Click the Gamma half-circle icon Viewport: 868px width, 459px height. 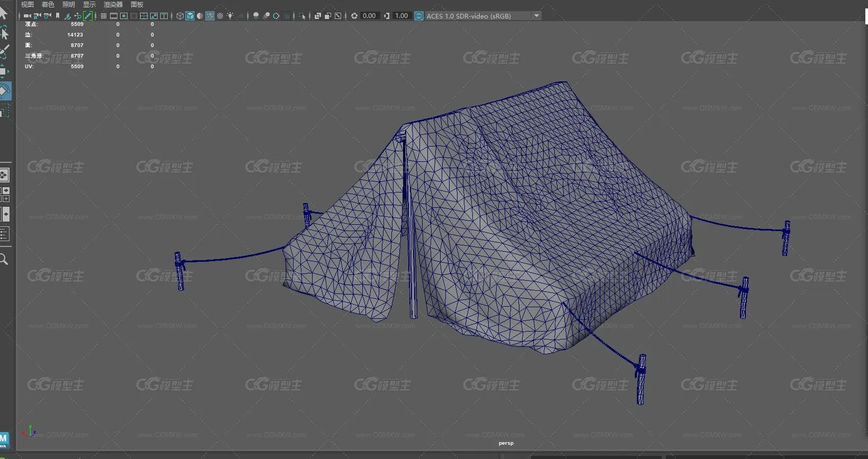tap(387, 16)
